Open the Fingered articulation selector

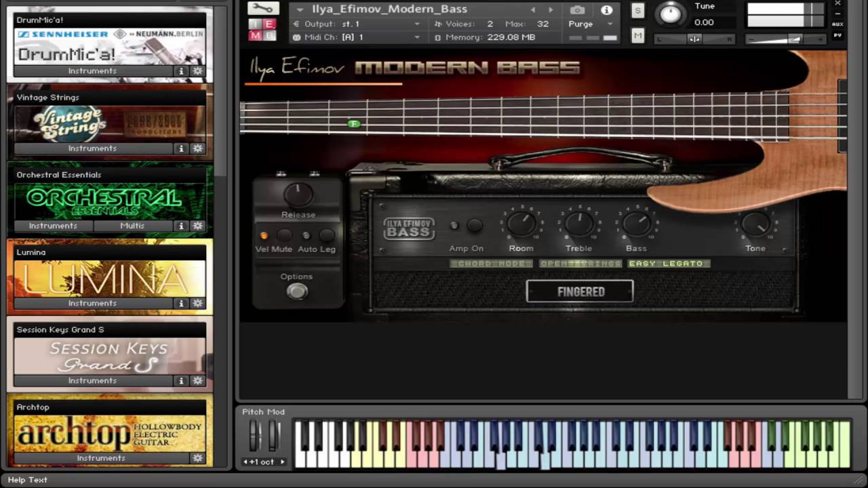point(580,291)
